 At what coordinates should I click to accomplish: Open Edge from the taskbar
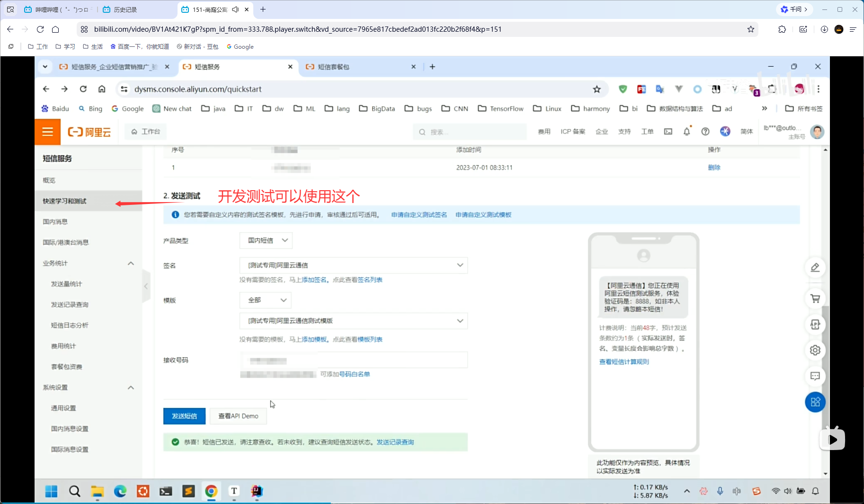click(x=120, y=491)
